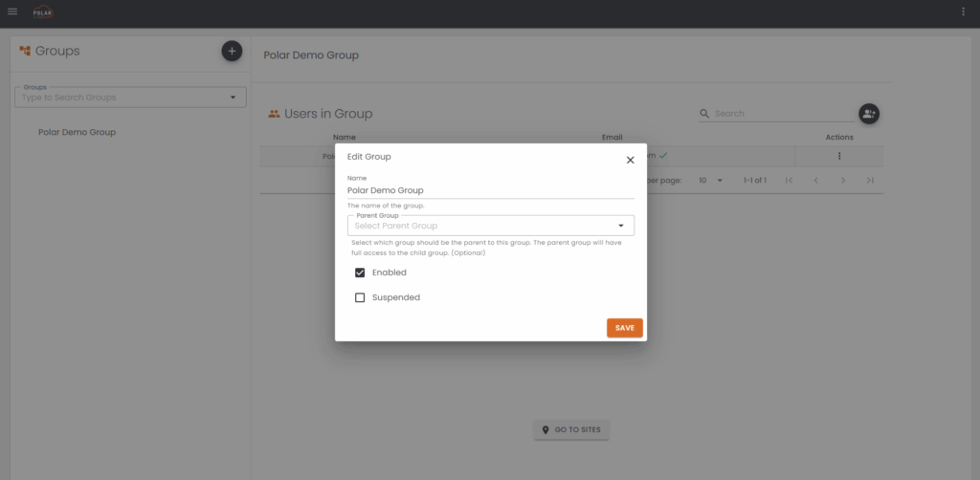This screenshot has height=480, width=980.
Task: Open the hamburger navigation menu
Action: tap(12, 11)
